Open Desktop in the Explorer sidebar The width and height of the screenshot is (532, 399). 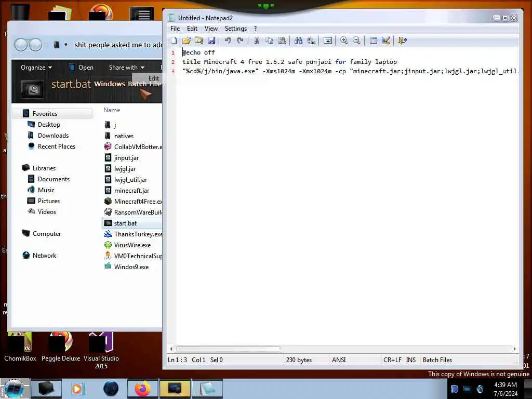point(49,125)
